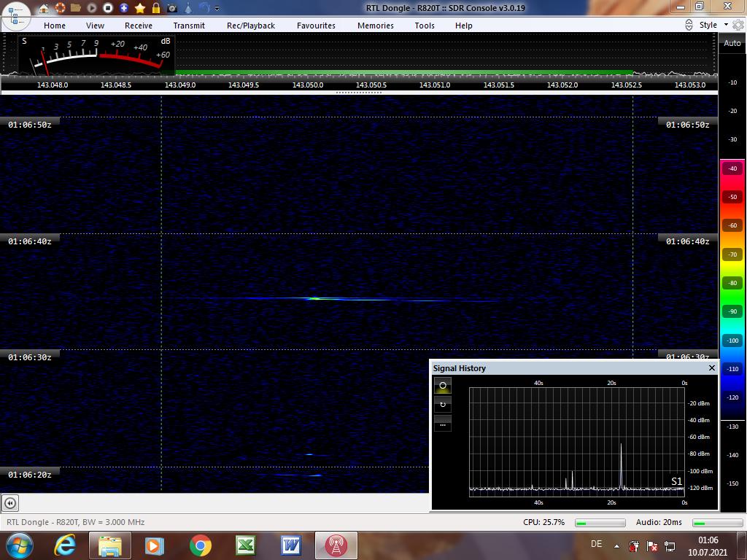The width and height of the screenshot is (747, 560).
Task: Click the -90 green level on colour scale
Action: (x=732, y=311)
